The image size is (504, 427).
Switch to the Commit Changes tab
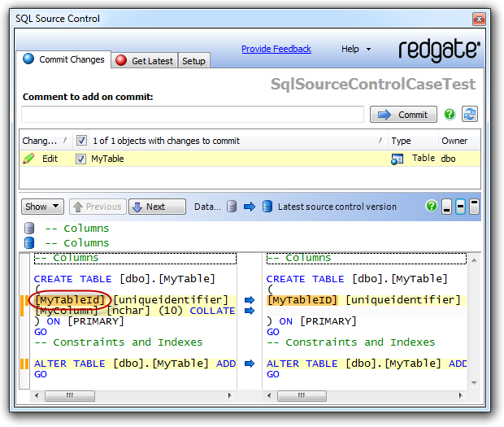[x=63, y=59]
